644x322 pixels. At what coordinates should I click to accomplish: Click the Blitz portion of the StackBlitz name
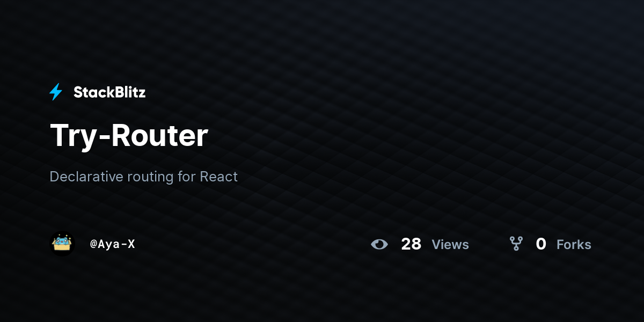128,92
